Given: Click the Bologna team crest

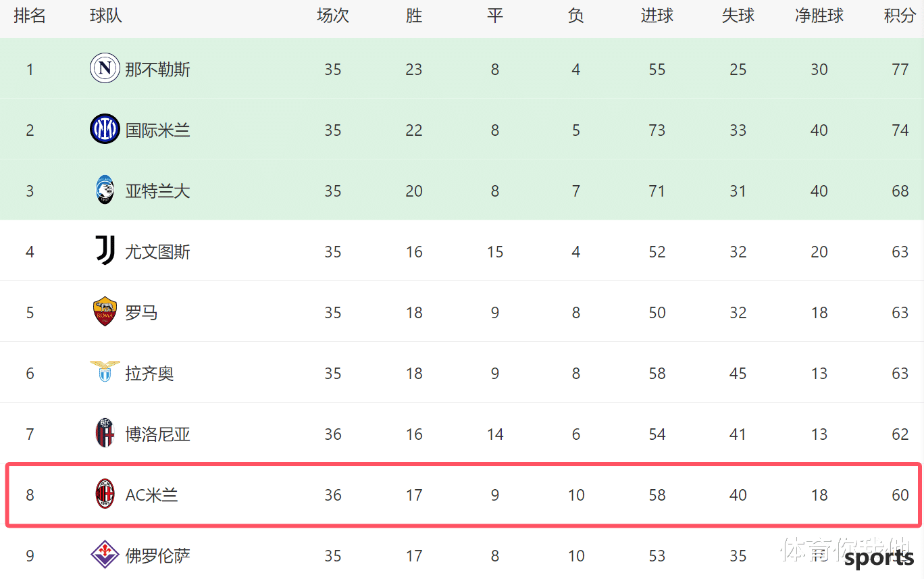Looking at the screenshot, I should (x=105, y=433).
